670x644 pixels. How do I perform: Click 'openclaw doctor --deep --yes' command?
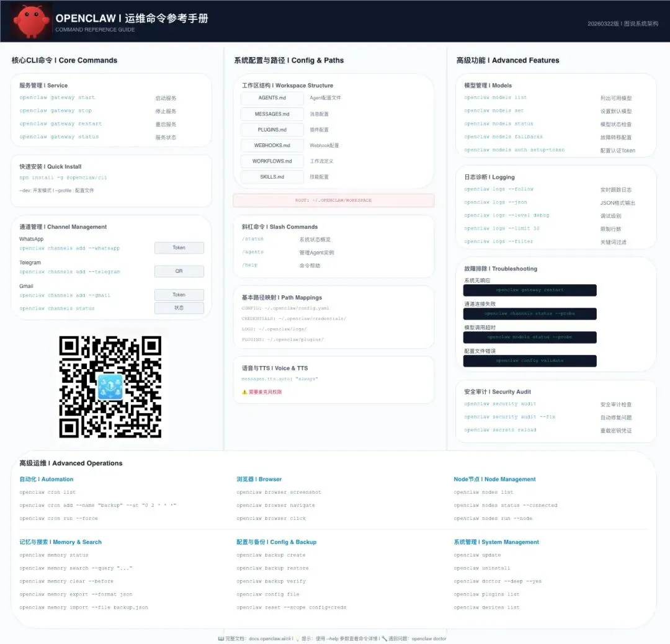(498, 581)
